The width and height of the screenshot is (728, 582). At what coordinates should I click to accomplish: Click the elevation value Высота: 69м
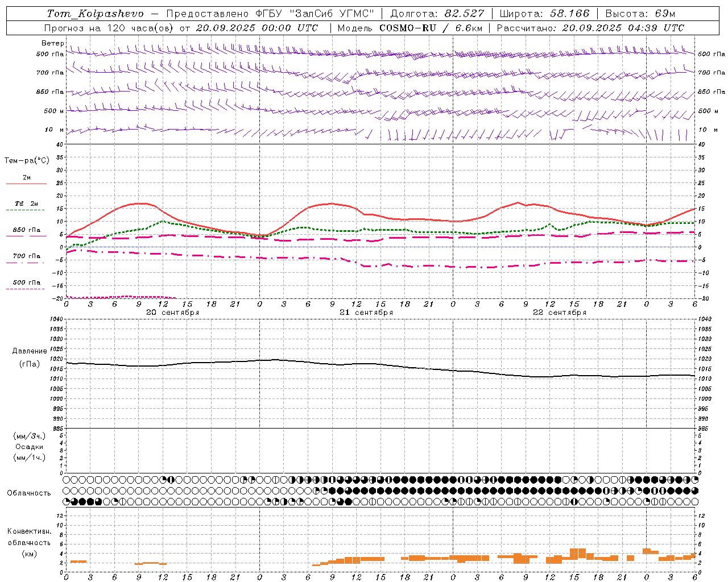tap(640, 14)
